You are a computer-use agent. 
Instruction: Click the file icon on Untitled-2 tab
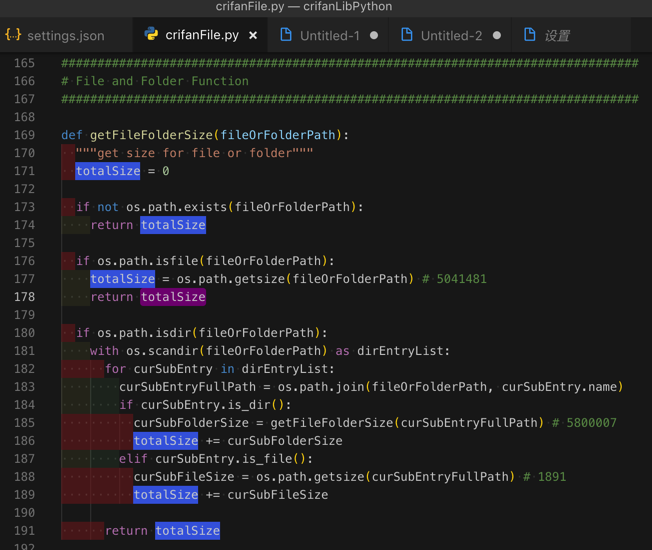point(406,35)
